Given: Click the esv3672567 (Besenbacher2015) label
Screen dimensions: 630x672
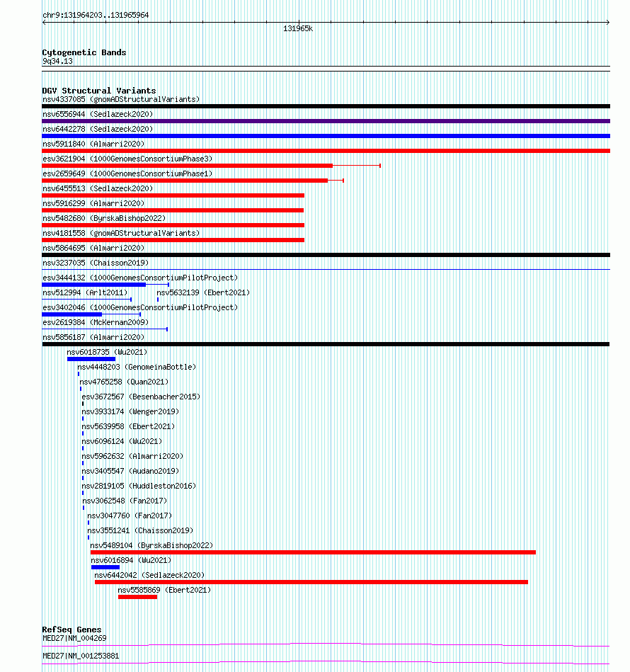Looking at the screenshot, I should pyautogui.click(x=141, y=397).
